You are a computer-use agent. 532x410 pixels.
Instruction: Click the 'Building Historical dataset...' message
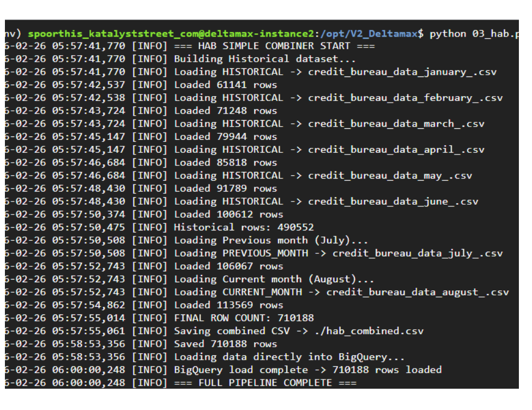coord(264,59)
